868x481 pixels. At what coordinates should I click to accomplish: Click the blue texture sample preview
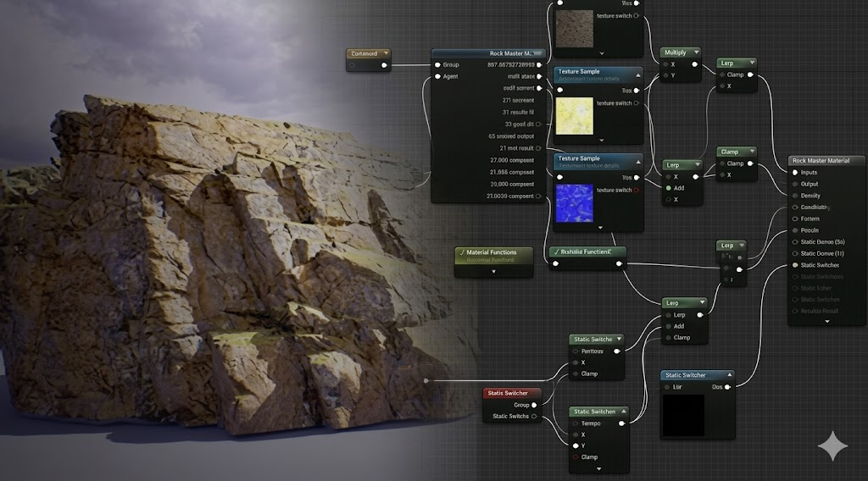point(575,202)
